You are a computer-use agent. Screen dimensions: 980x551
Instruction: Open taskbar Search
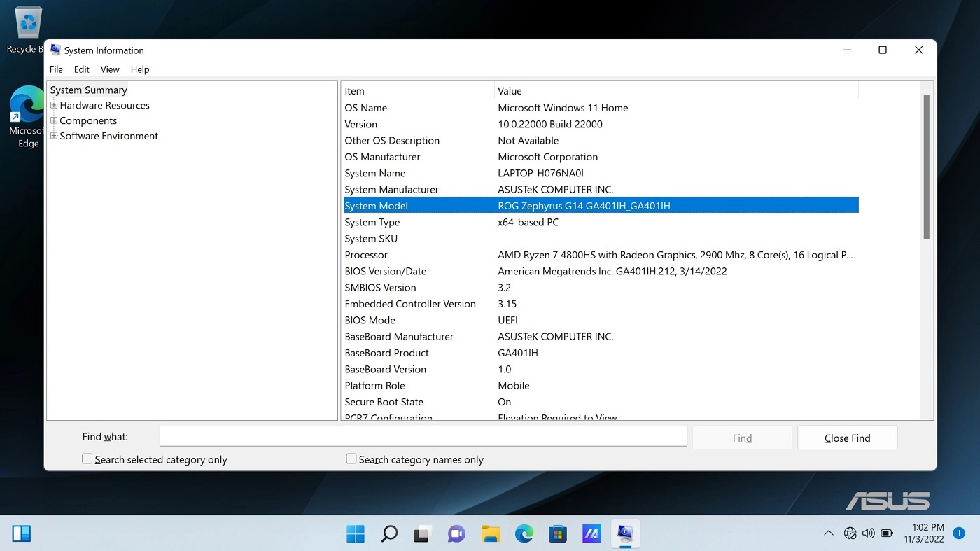pyautogui.click(x=389, y=534)
